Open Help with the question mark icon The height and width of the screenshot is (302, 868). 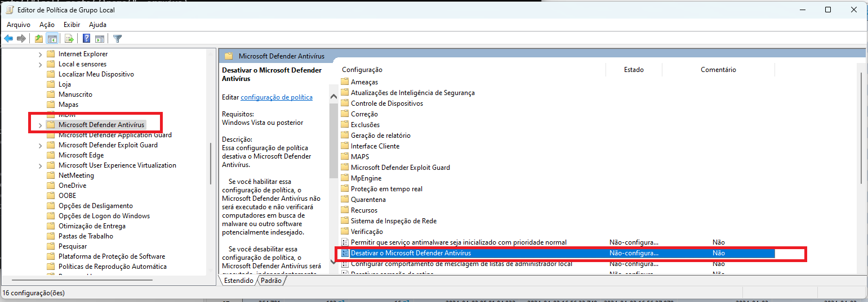[87, 39]
